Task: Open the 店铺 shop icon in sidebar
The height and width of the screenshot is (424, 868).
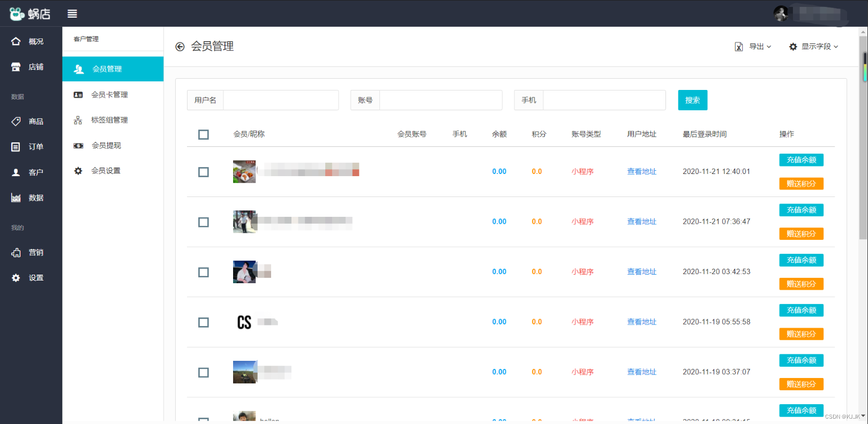Action: click(x=16, y=67)
